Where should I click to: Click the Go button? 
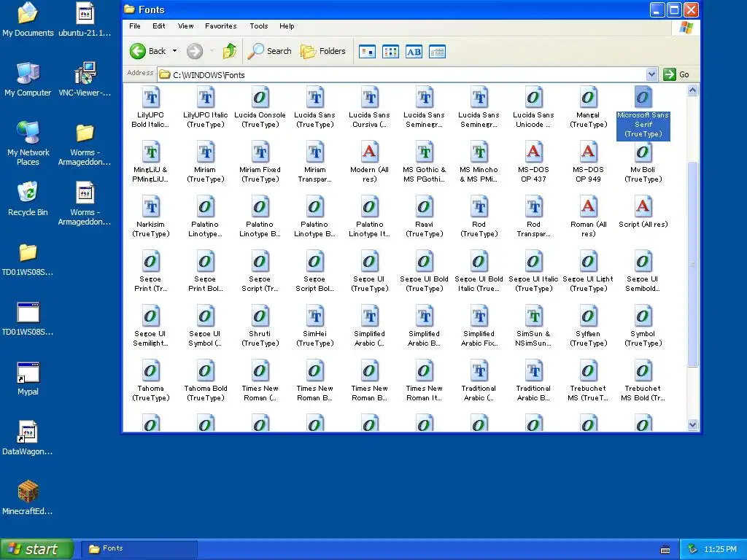pos(676,74)
